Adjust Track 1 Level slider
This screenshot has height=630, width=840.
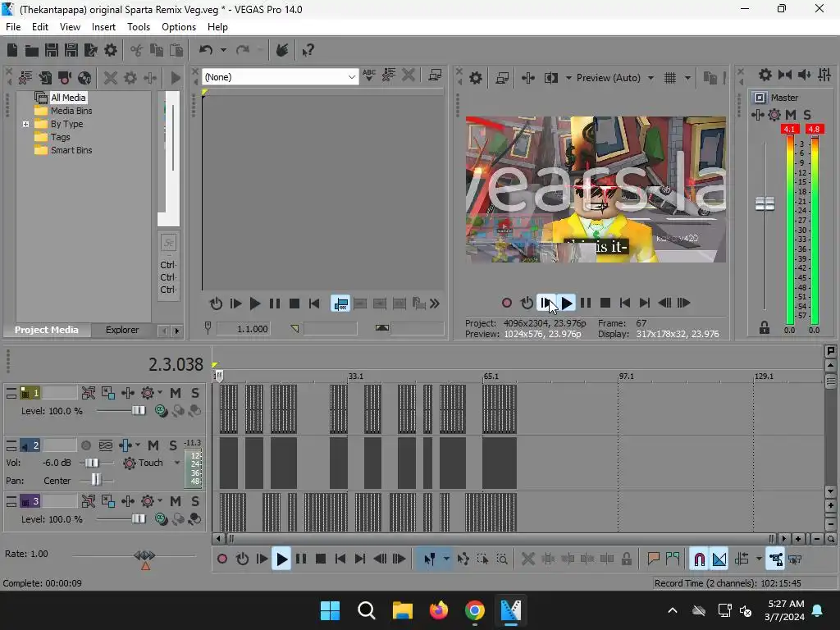click(138, 411)
